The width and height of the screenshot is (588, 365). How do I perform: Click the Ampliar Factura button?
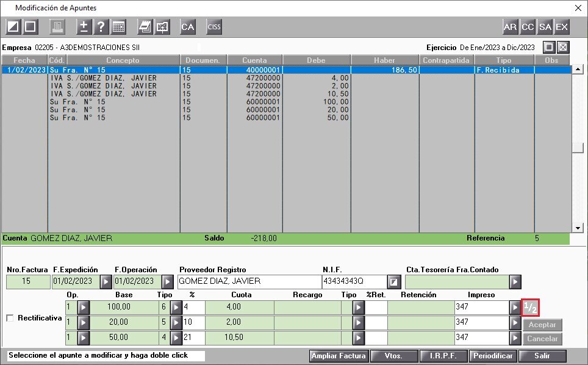[x=339, y=356]
